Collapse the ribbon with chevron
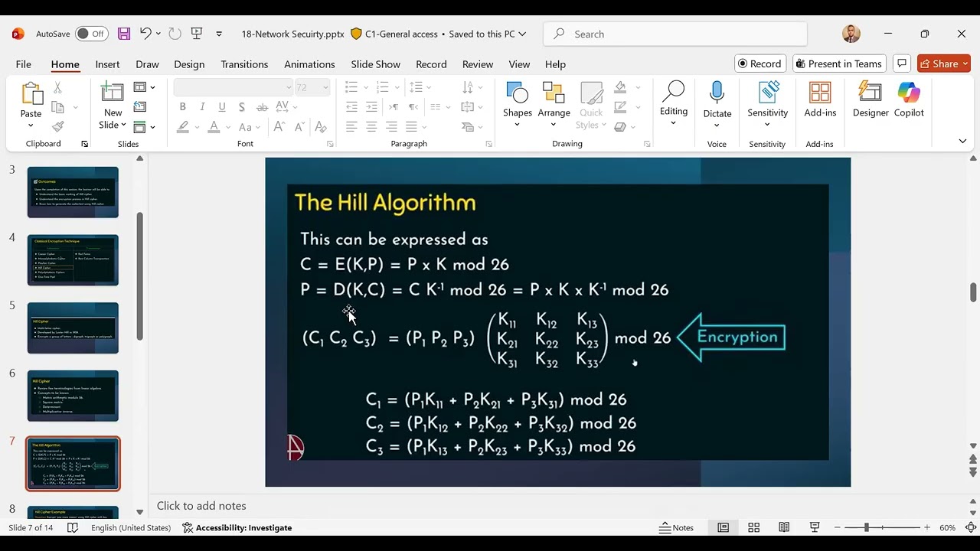 click(962, 141)
